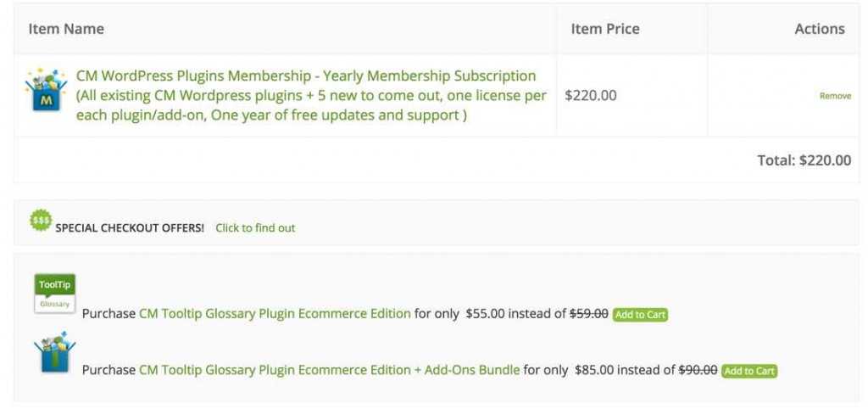Click the struck-through $59.00 price
Screen dimensions: 868x409
point(588,313)
